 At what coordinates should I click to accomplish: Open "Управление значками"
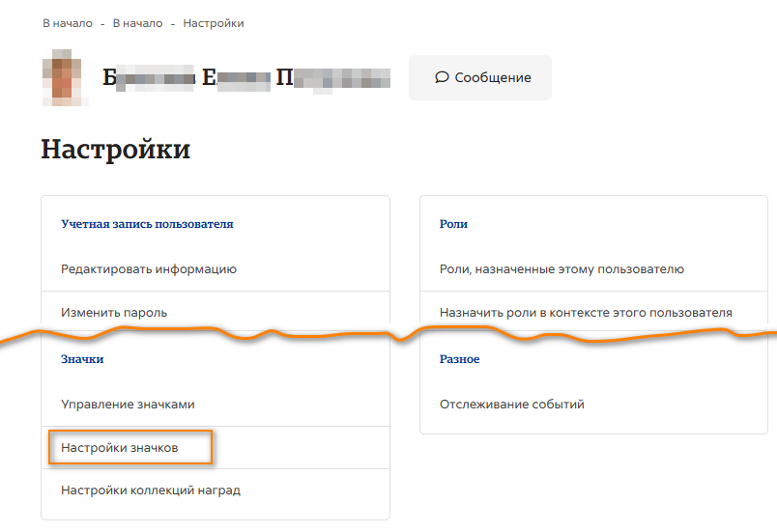pos(134,405)
